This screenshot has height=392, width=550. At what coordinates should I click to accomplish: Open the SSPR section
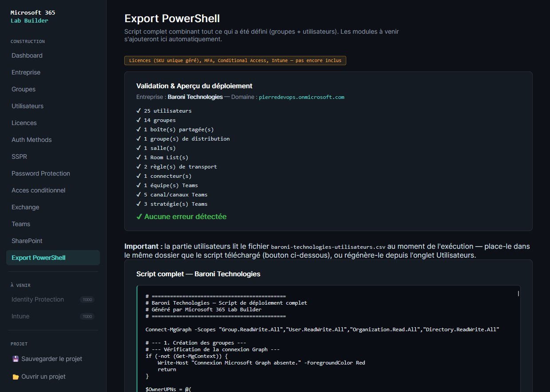(53, 157)
